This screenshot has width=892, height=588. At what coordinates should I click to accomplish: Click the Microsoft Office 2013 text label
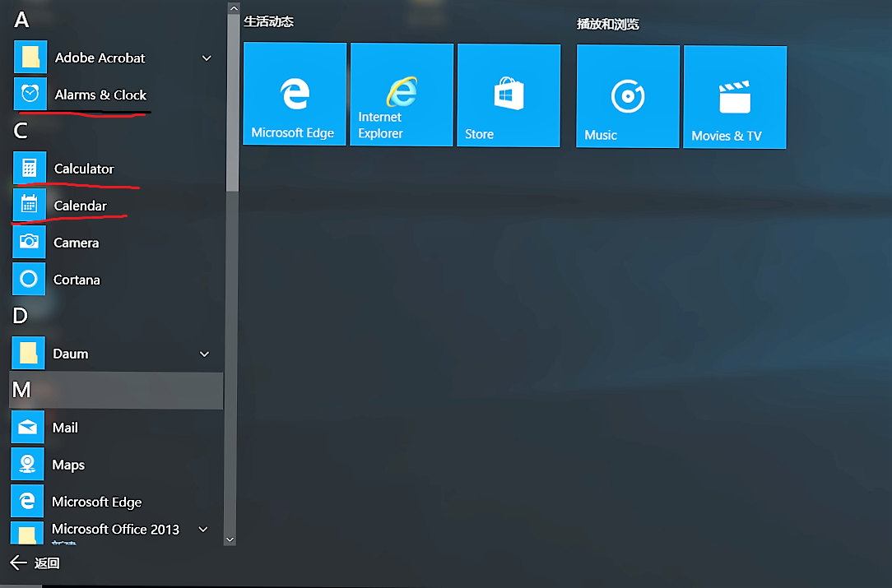[x=115, y=530]
